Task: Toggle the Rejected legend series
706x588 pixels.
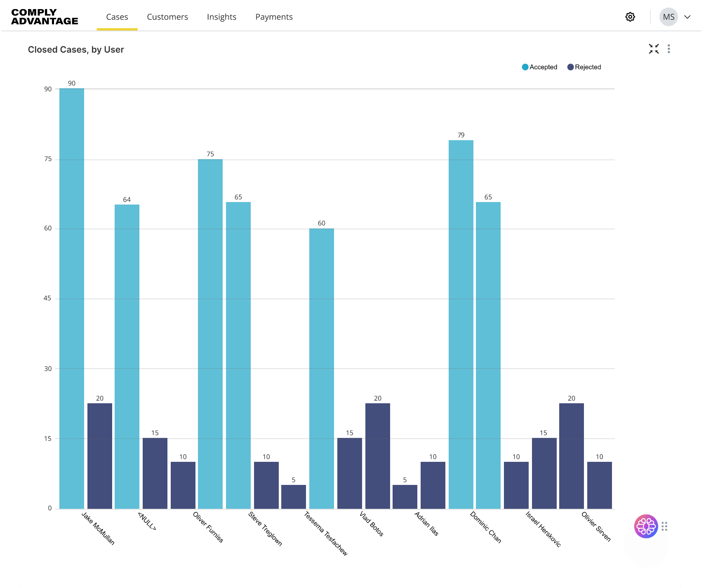Action: [584, 67]
